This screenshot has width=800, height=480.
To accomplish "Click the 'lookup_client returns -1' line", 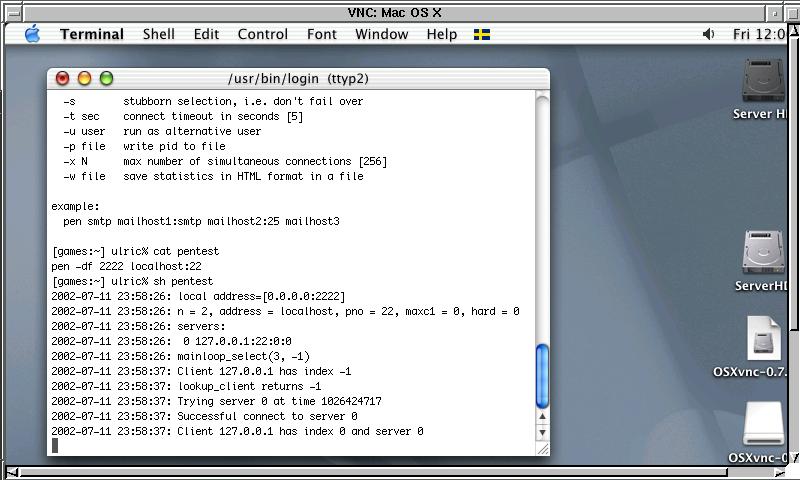I will (186, 387).
